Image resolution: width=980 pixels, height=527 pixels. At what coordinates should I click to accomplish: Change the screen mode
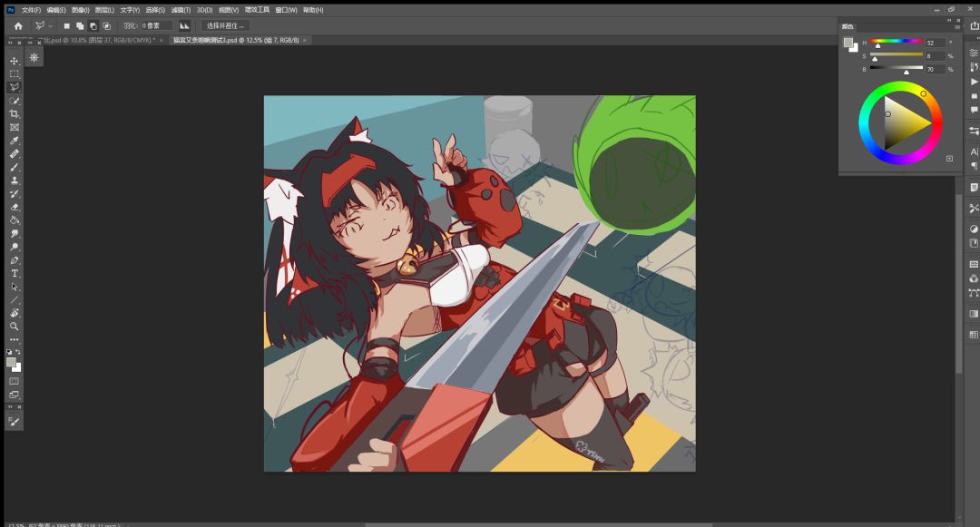15,395
